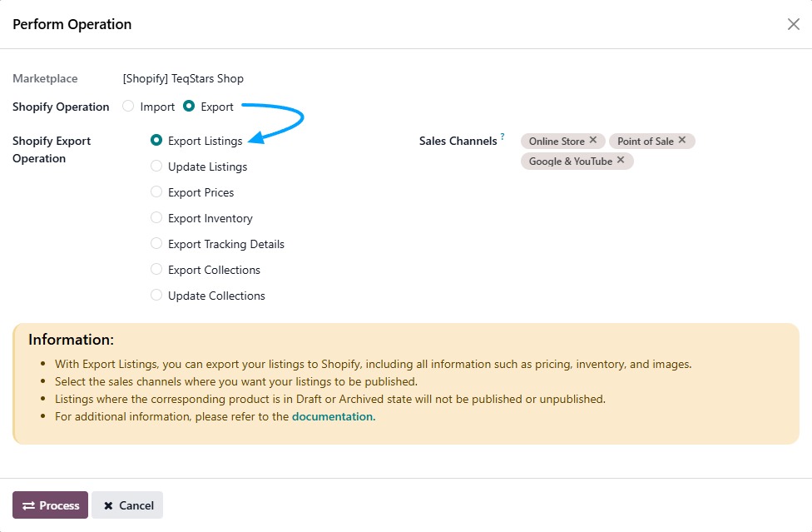Remove the Online Store sales channel tag
The height and width of the screenshot is (532, 812).
point(593,141)
